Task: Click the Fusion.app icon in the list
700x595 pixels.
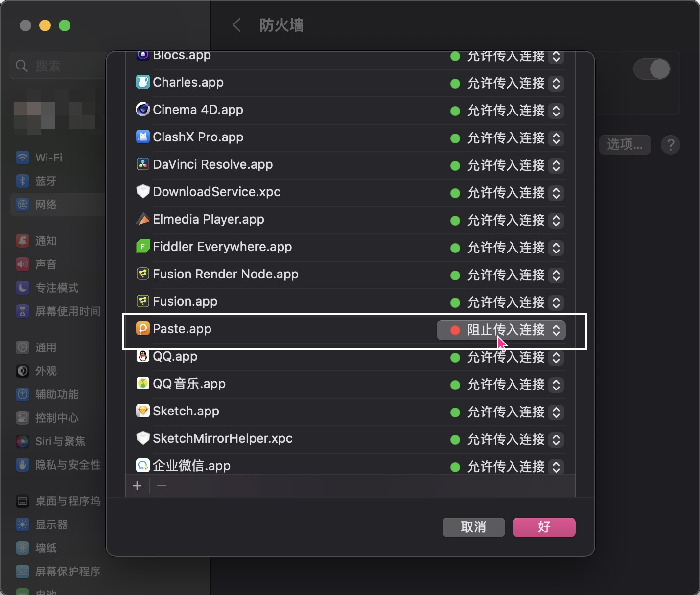Action: click(142, 301)
